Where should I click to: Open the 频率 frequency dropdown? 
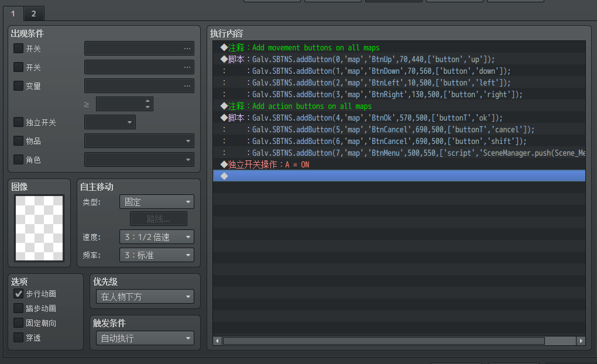[156, 255]
